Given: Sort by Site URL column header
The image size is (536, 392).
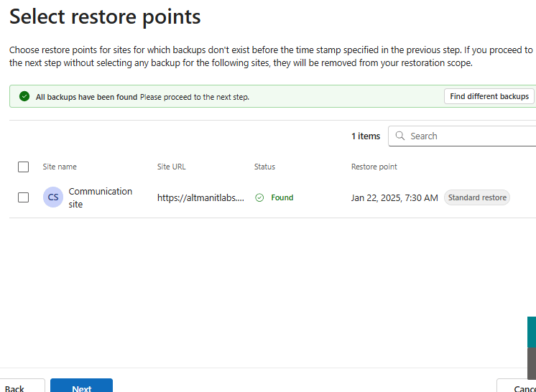Looking at the screenshot, I should pyautogui.click(x=171, y=167).
